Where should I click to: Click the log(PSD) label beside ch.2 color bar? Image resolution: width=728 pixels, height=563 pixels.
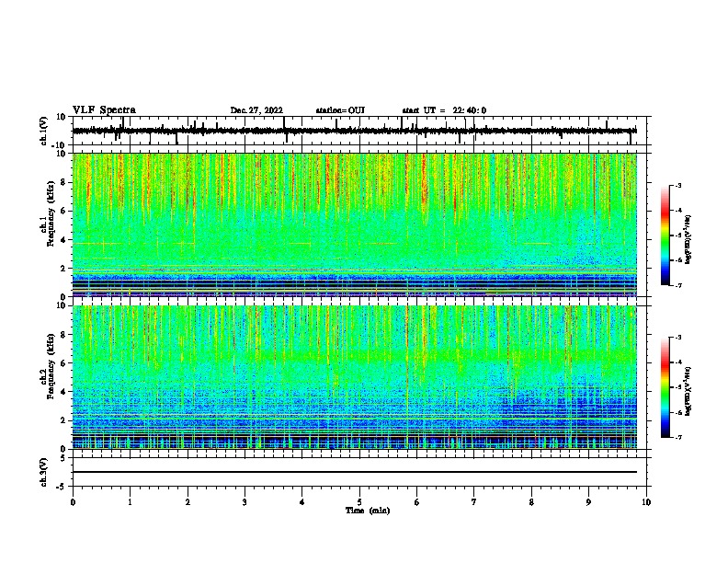[688, 391]
